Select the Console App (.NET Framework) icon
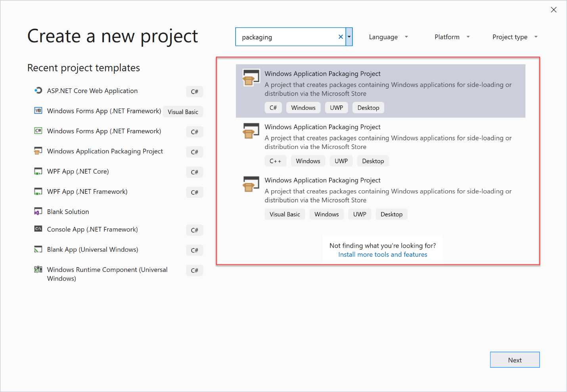The width and height of the screenshot is (567, 392). point(38,229)
